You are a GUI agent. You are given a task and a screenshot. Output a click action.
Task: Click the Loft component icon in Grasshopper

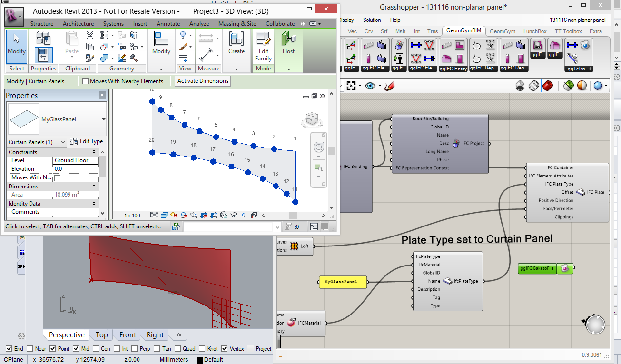[294, 246]
